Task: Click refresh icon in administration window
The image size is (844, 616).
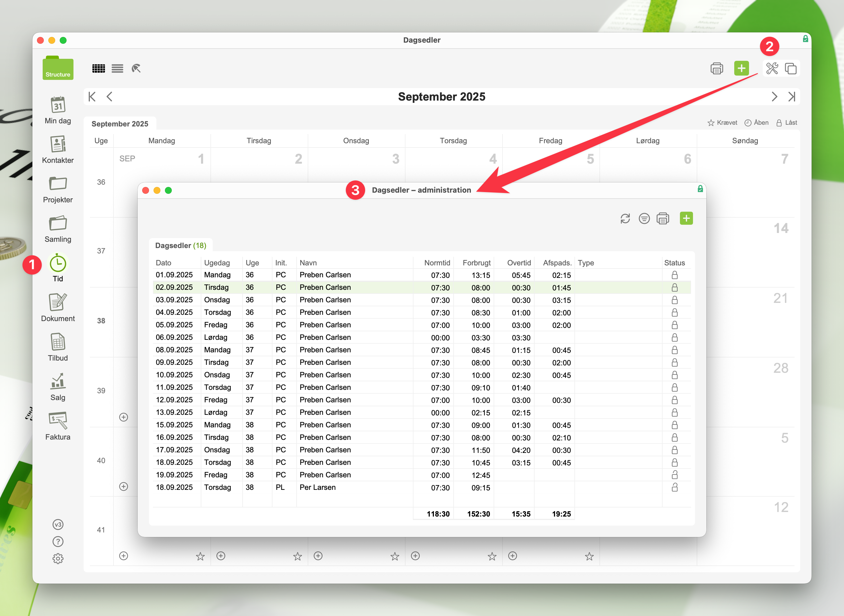Action: click(625, 218)
